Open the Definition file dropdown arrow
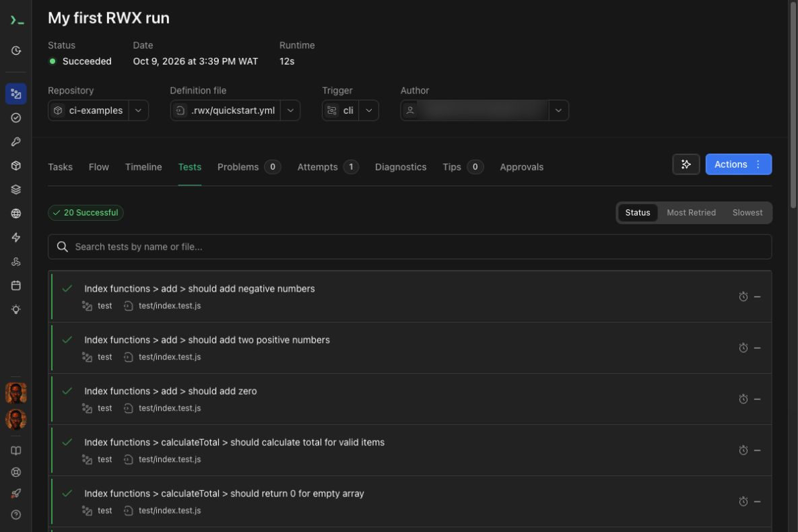 [290, 110]
